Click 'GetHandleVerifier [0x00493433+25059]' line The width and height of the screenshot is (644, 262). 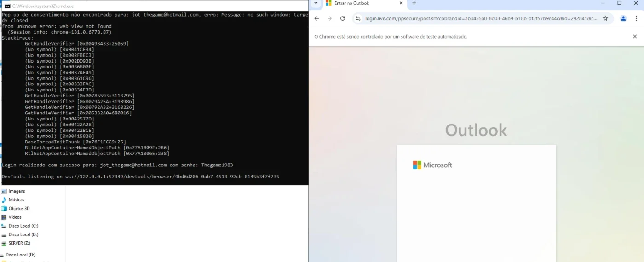[77, 44]
